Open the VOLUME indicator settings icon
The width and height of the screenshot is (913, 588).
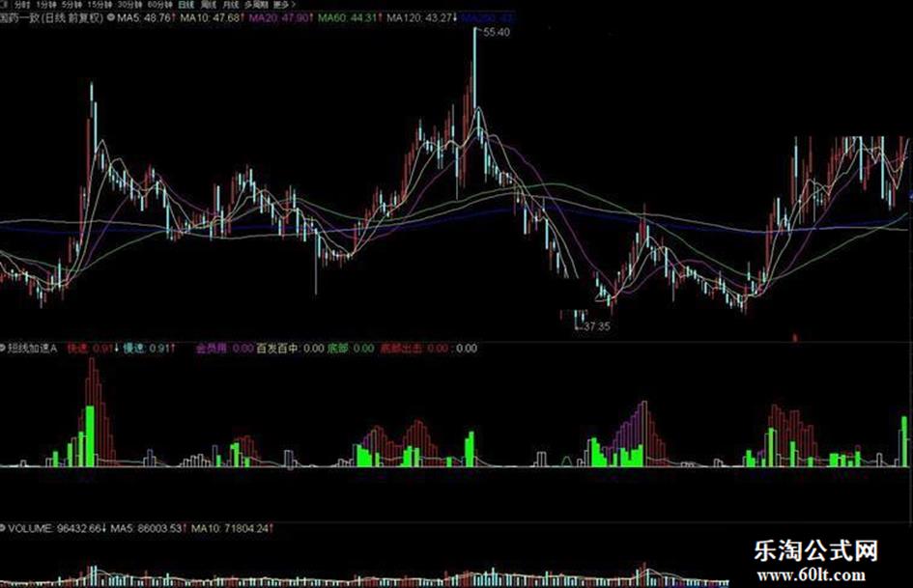click(x=2, y=528)
